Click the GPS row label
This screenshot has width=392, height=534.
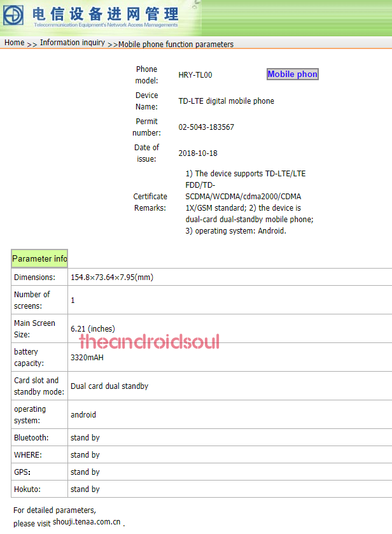tap(22, 472)
